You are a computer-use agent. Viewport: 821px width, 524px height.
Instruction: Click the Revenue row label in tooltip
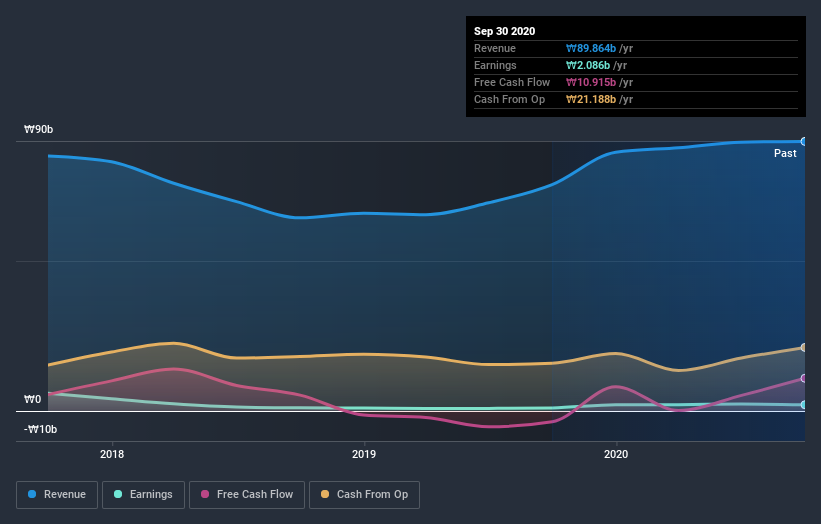coord(495,49)
